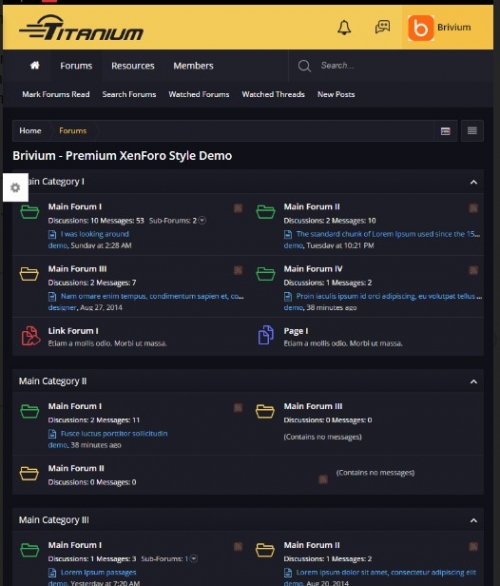The width and height of the screenshot is (500, 586).
Task: Collapse the Main Category III section
Action: coord(473,521)
